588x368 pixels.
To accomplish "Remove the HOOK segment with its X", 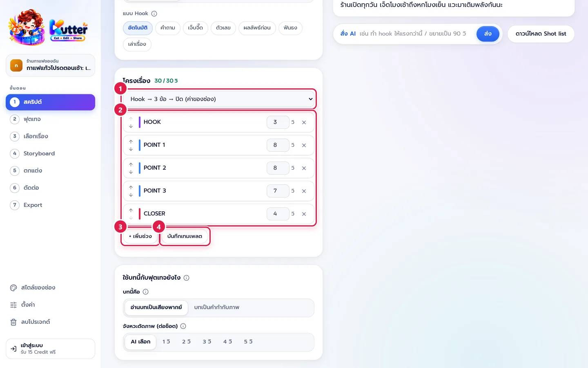I will coord(304,122).
